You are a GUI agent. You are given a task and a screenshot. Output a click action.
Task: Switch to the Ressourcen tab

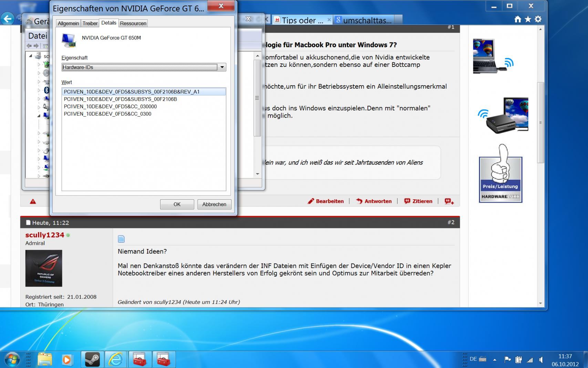click(133, 23)
